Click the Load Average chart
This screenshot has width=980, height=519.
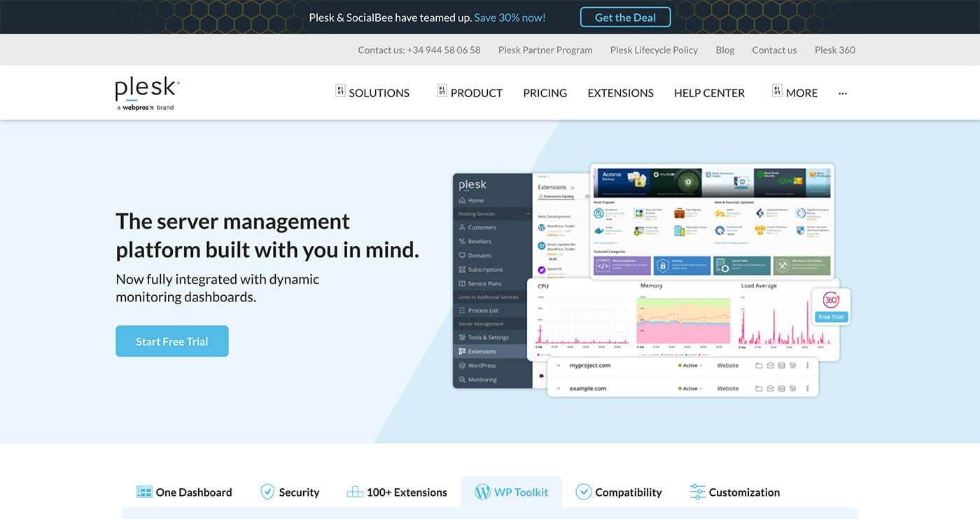point(785,320)
